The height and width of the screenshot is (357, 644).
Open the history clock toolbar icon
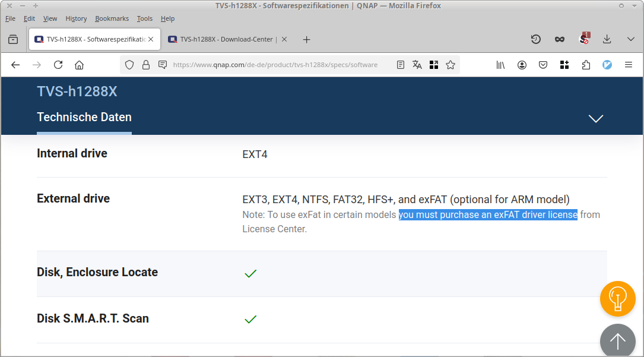(535, 39)
